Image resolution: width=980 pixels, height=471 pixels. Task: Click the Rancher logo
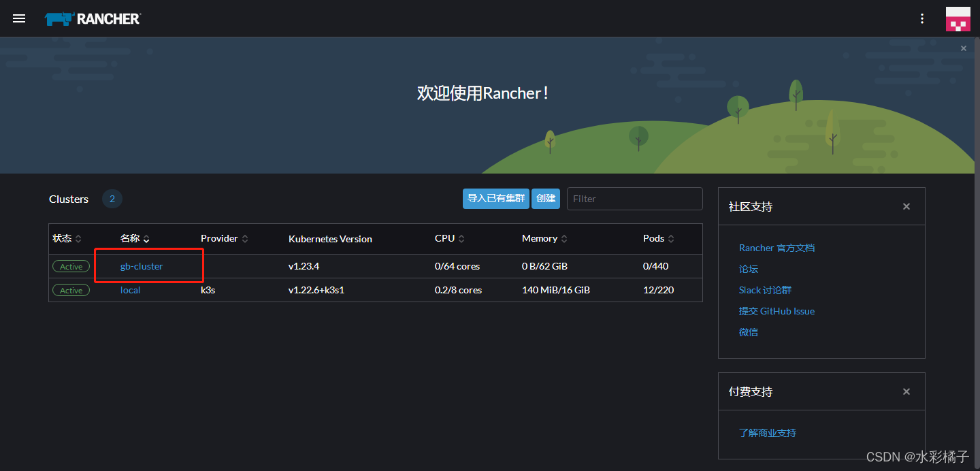pyautogui.click(x=93, y=18)
